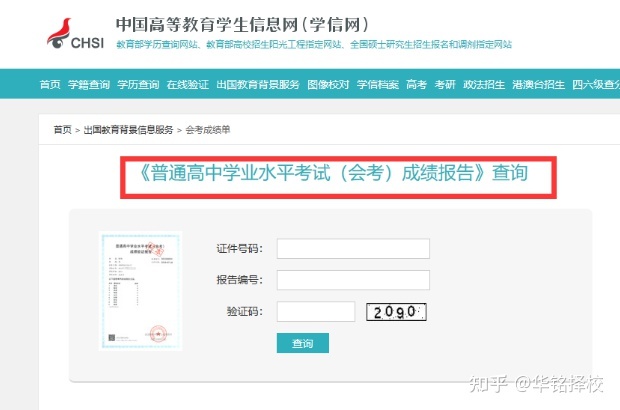Viewport: 620px width, 410px height.
Task: Focus the 证件号码 input field
Action: pyautogui.click(x=353, y=249)
